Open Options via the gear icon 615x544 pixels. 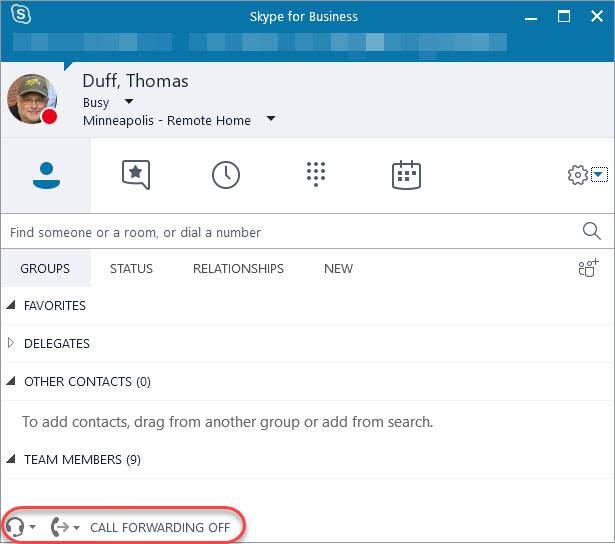coord(578,175)
